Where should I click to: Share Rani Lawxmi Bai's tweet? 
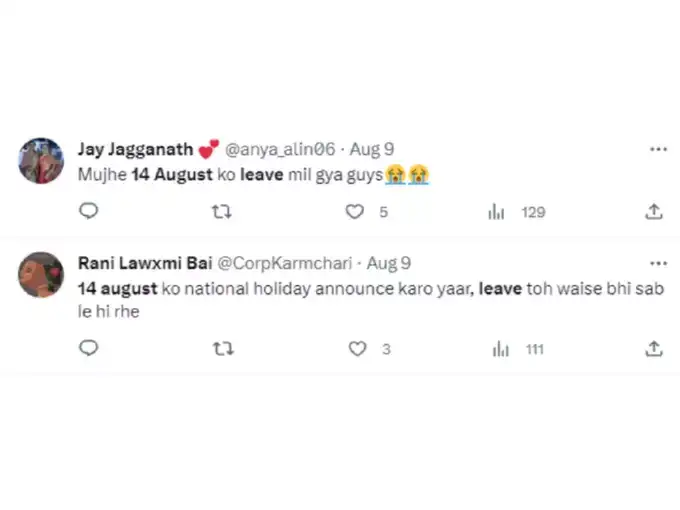click(654, 348)
